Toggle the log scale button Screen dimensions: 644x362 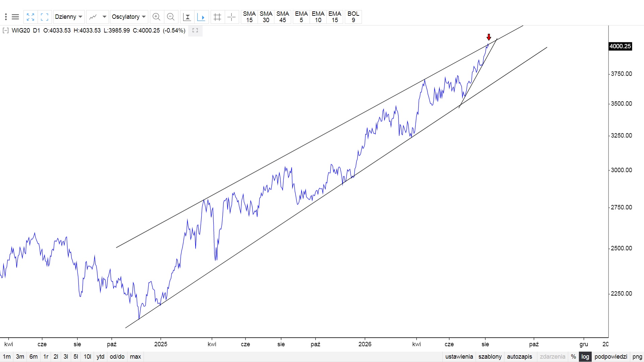click(x=585, y=357)
